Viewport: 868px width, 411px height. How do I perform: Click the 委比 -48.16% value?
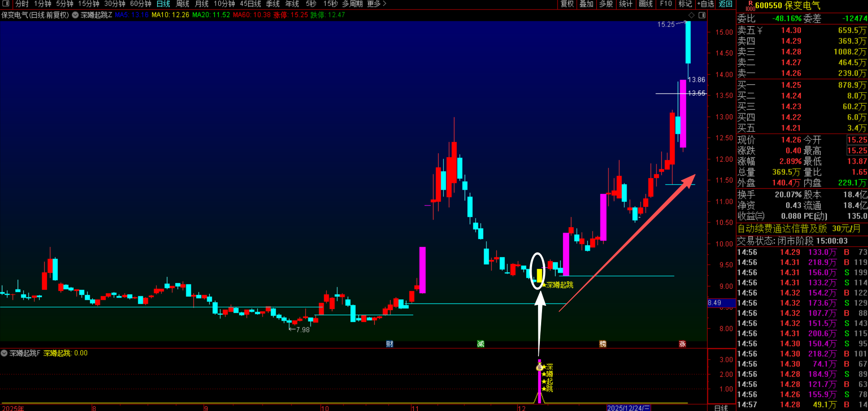tap(787, 19)
